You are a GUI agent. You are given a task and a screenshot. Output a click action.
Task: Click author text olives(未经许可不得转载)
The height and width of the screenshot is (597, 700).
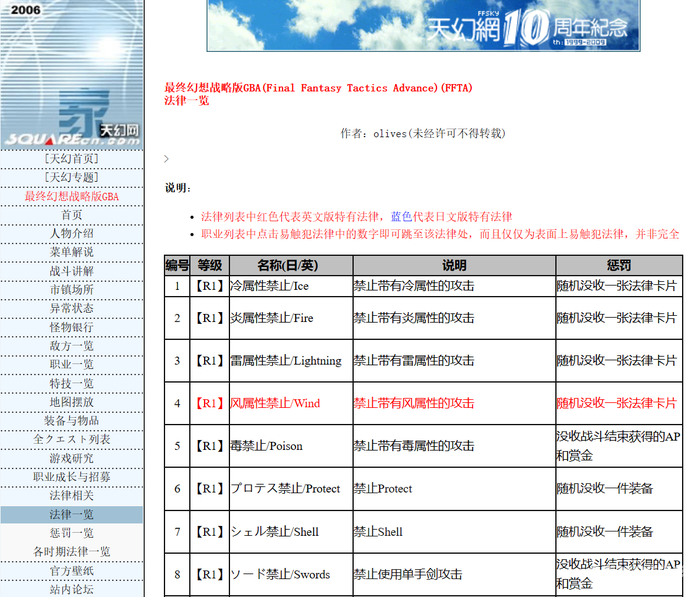439,134
